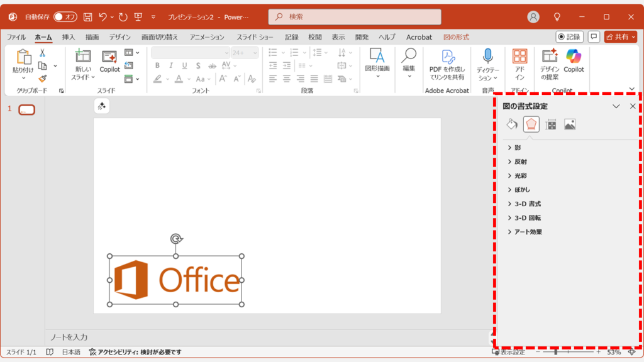Collapse the ribbon chevron

point(631,89)
